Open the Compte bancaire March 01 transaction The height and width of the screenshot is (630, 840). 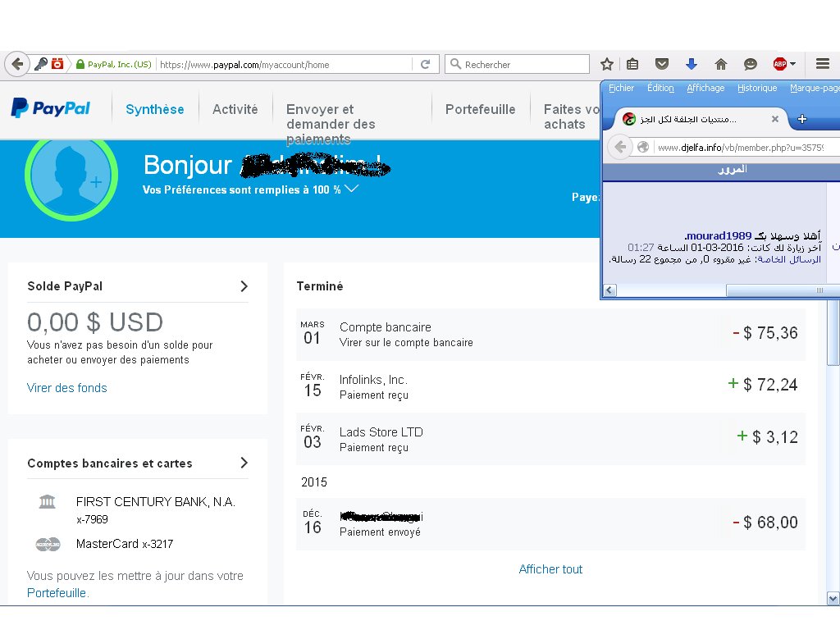pyautogui.click(x=550, y=334)
